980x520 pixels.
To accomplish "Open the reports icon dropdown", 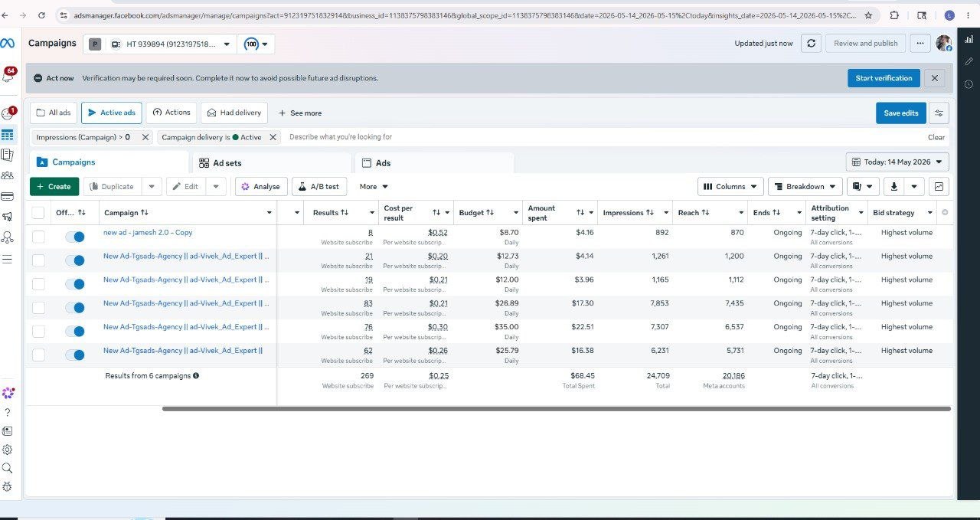I will click(x=863, y=186).
